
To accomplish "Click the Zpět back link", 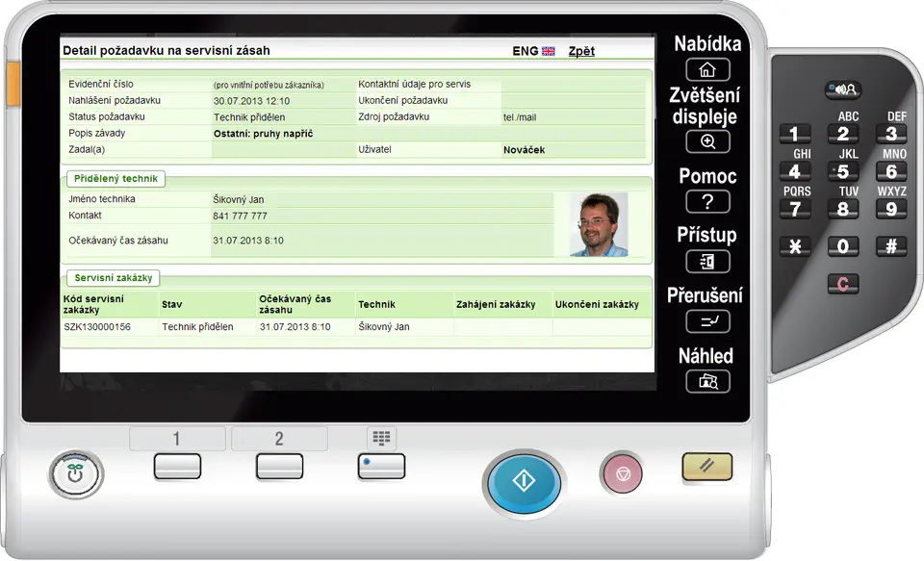I will click(x=581, y=51).
